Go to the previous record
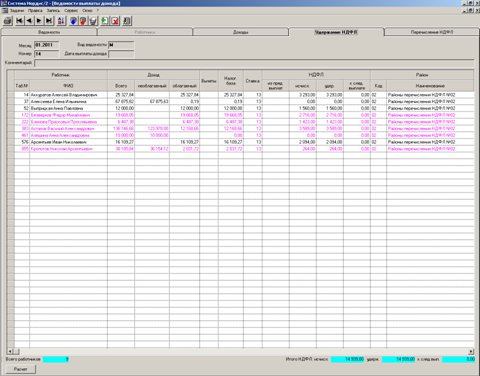480x376 pixels. (29, 21)
